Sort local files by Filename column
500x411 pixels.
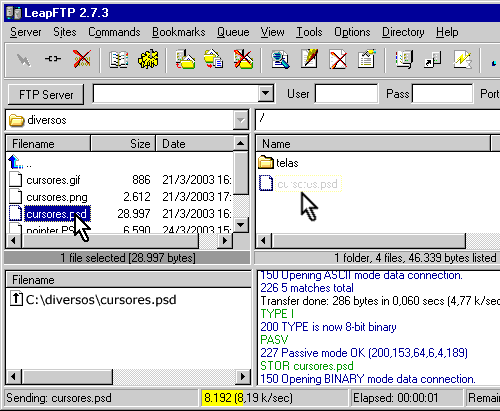click(48, 144)
